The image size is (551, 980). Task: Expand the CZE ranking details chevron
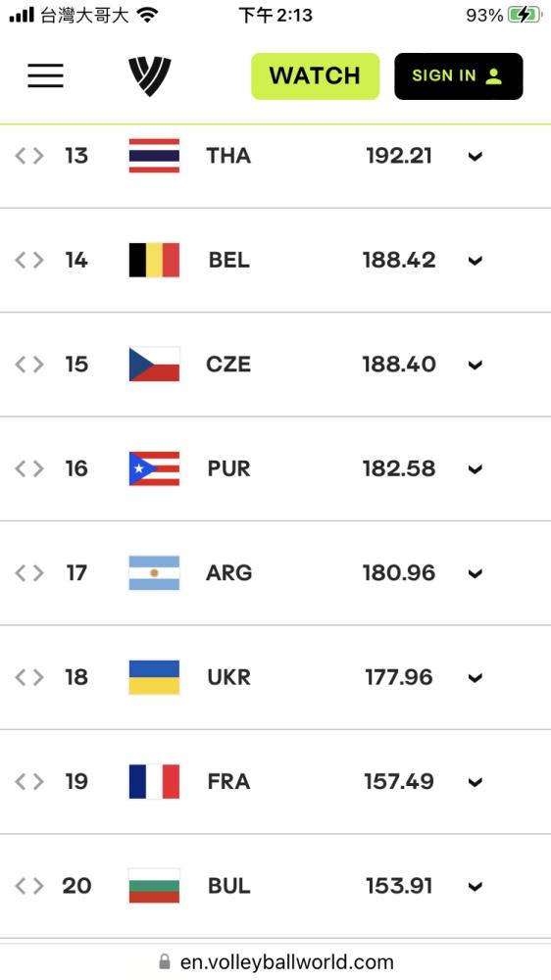tap(476, 365)
